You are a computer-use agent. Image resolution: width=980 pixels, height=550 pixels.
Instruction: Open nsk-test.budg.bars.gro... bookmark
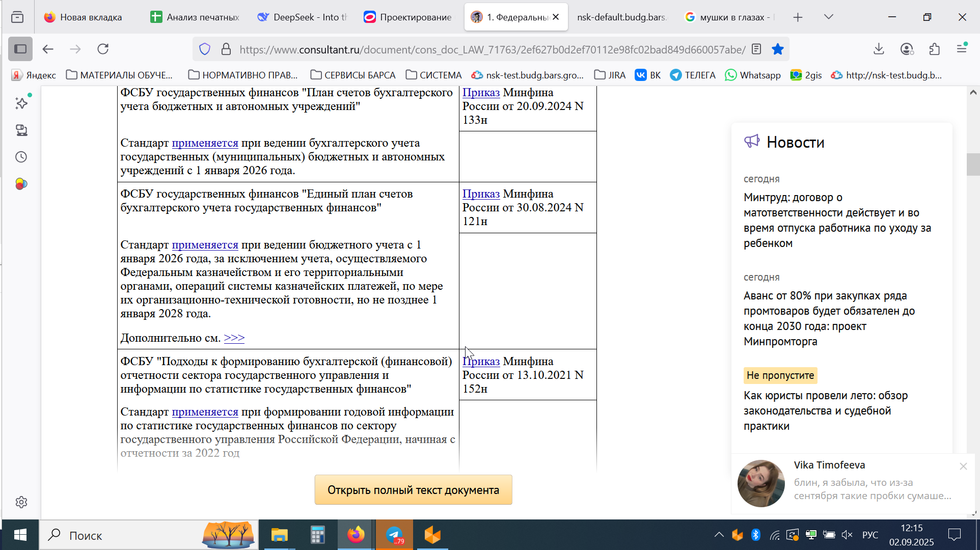tap(528, 75)
